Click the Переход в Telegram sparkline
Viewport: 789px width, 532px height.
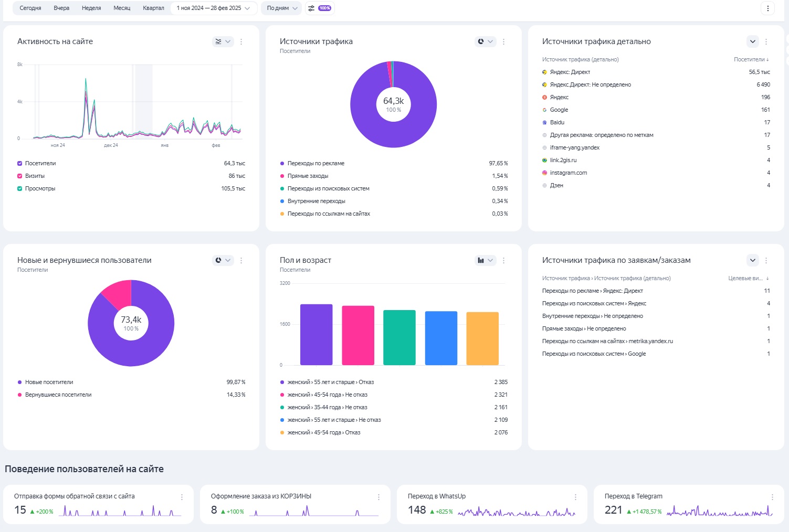[719, 511]
